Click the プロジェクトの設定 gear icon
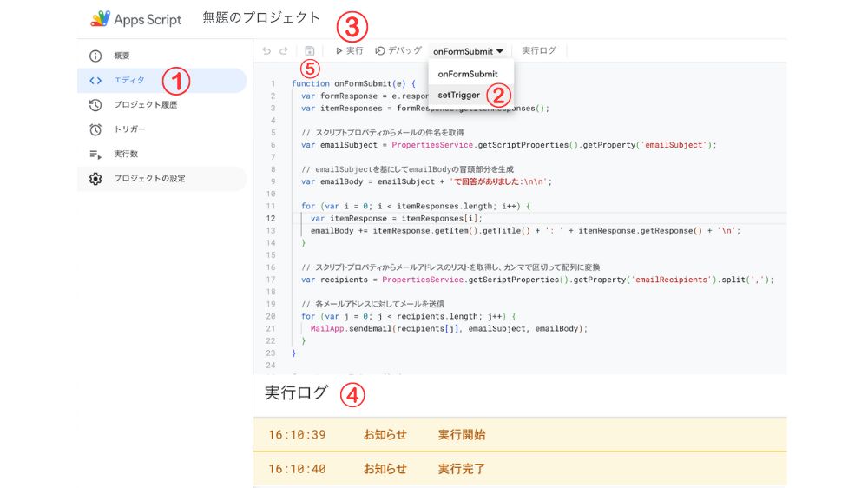Image resolution: width=868 pixels, height=488 pixels. pos(95,179)
